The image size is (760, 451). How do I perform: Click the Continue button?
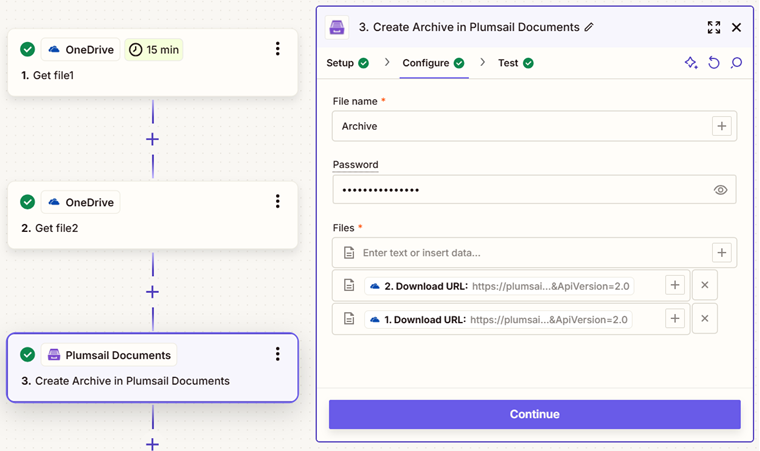(x=535, y=414)
